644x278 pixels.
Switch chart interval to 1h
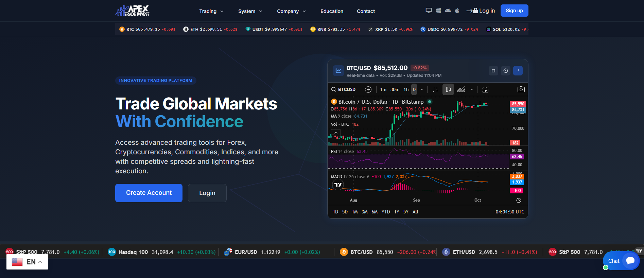click(406, 89)
